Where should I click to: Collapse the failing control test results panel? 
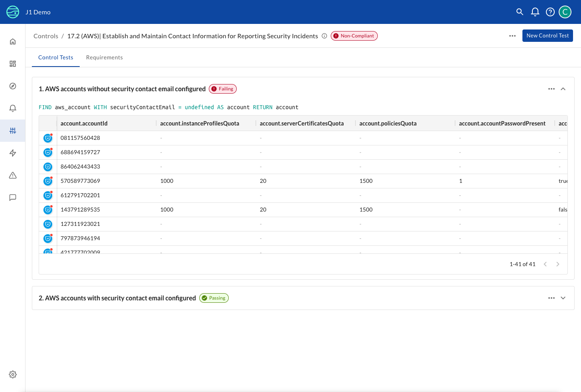pos(563,89)
